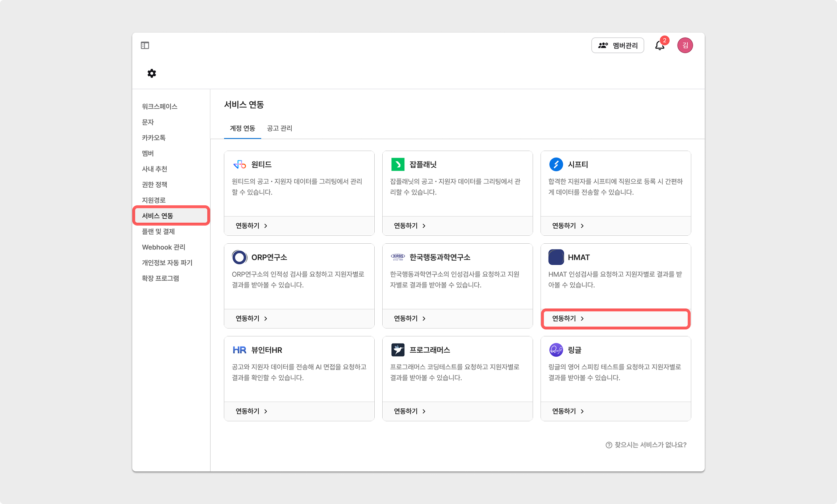The image size is (837, 504).
Task: Open the notification bell
Action: pos(660,46)
